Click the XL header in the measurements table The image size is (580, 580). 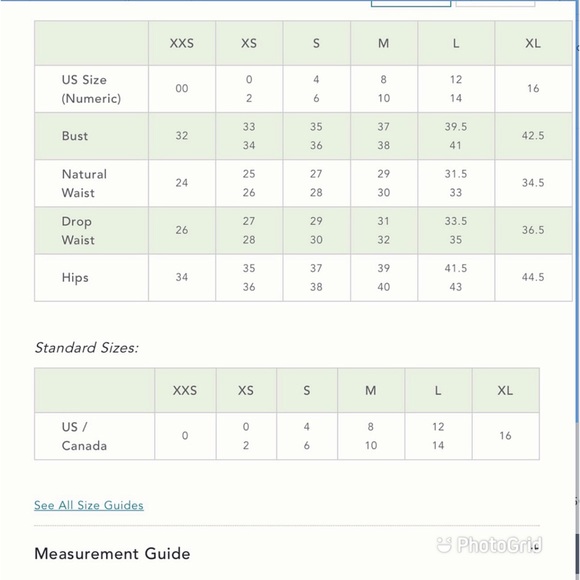pyautogui.click(x=533, y=43)
